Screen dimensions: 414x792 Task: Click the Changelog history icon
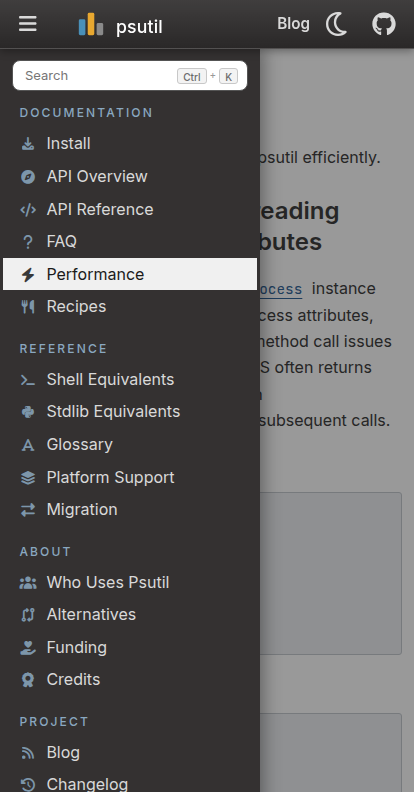[28, 784]
